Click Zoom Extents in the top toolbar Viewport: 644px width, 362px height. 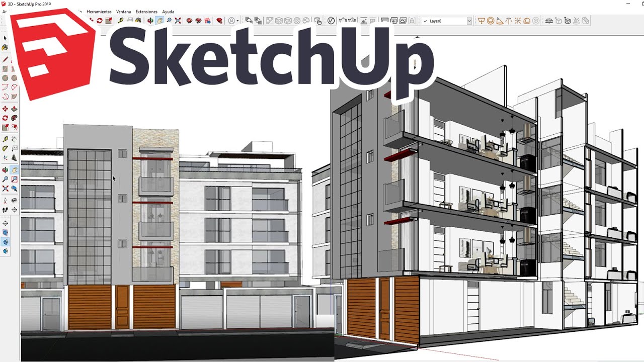point(178,21)
